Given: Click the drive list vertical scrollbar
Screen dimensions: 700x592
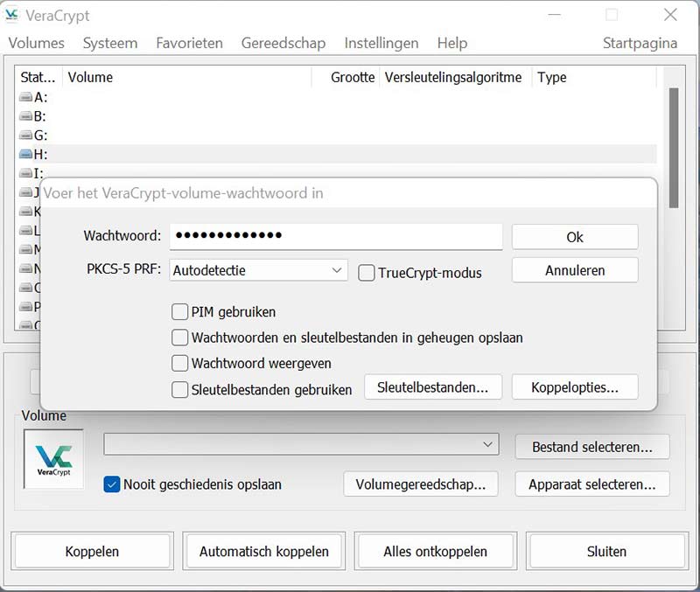Looking at the screenshot, I should (x=674, y=148).
